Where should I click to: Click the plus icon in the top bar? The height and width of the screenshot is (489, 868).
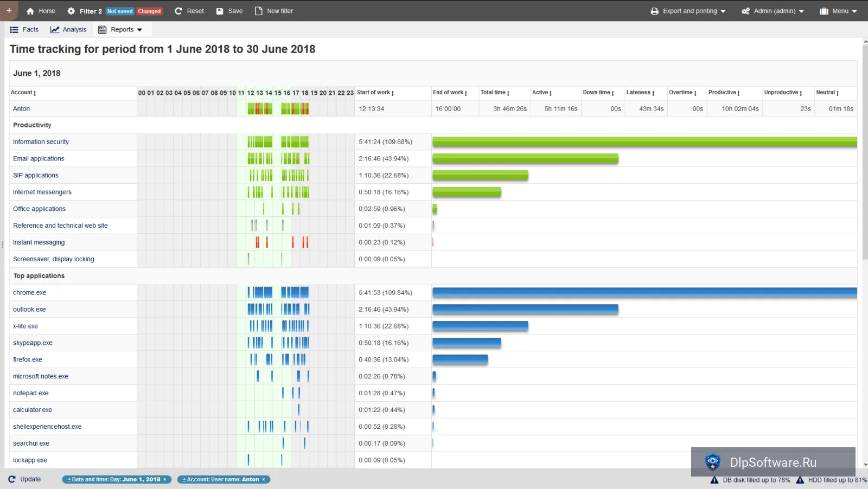point(9,10)
